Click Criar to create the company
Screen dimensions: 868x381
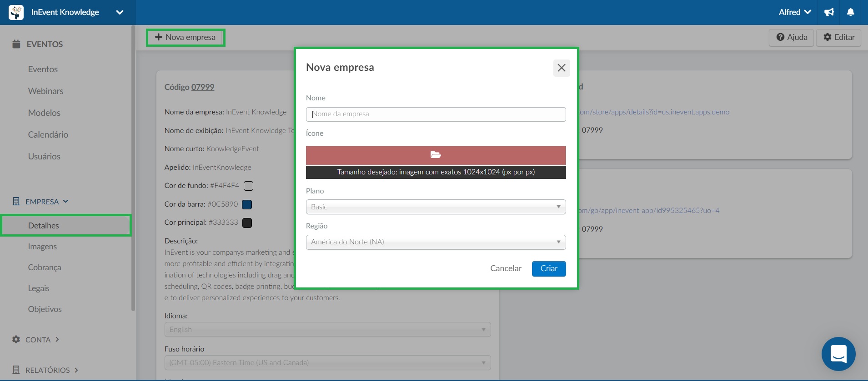pyautogui.click(x=549, y=268)
